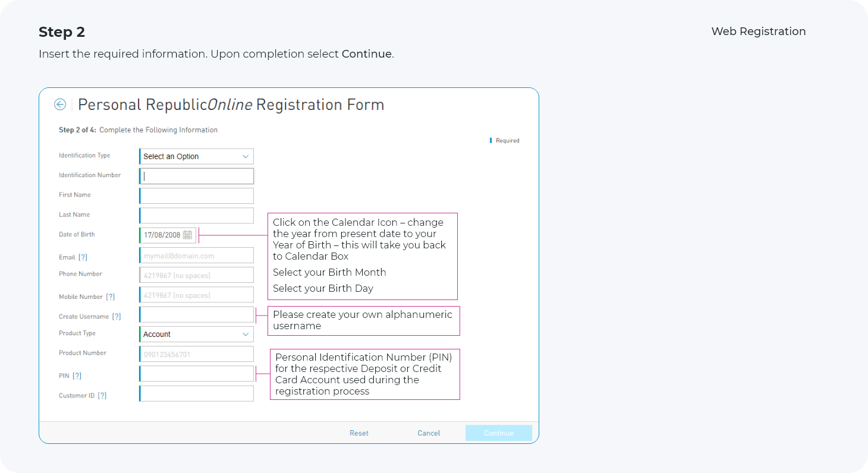Click the Continue button

[x=499, y=433]
